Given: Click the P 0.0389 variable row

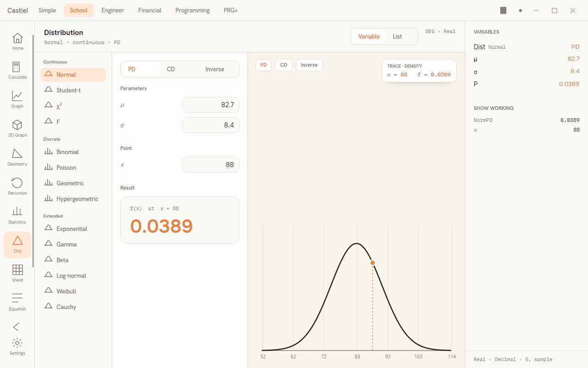Looking at the screenshot, I should 526,84.
